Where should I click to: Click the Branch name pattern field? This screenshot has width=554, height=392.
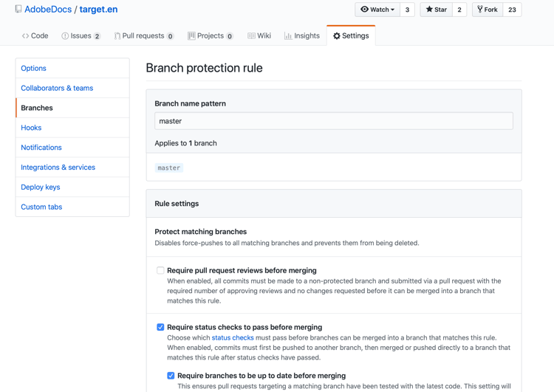[334, 121]
